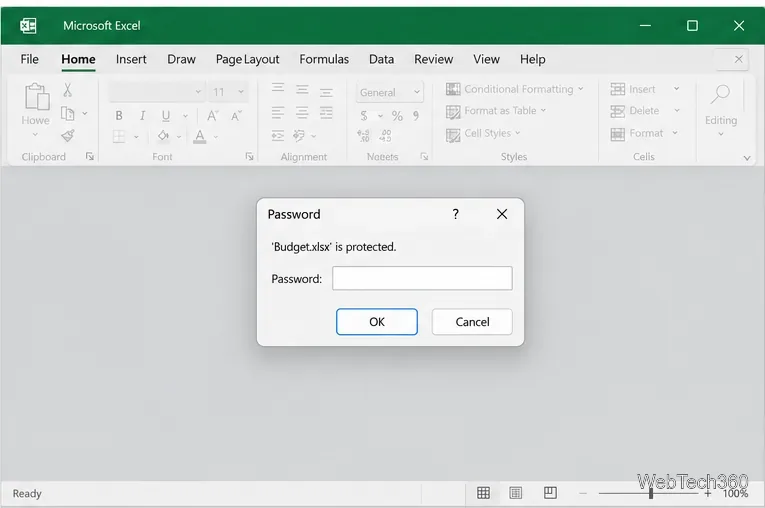Open the font size dropdown
Screen dimensions: 765x508
coord(241,91)
